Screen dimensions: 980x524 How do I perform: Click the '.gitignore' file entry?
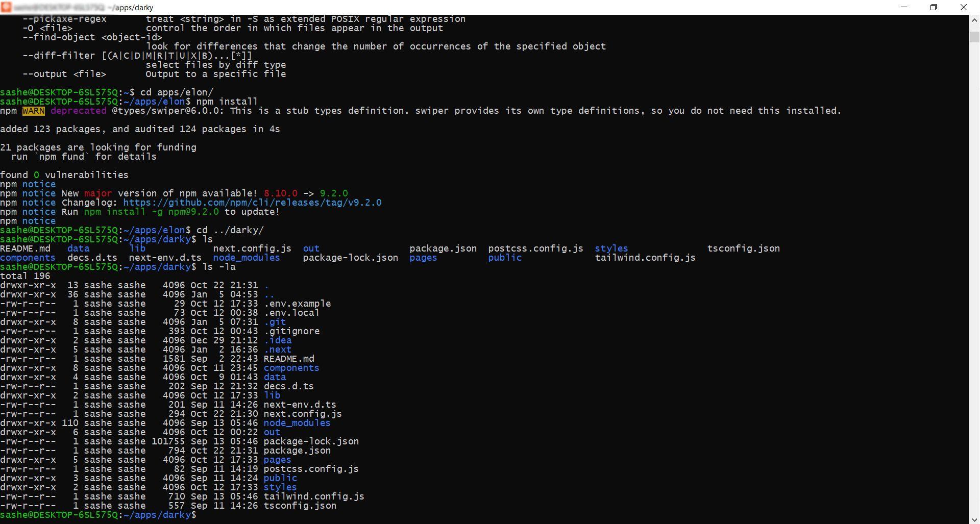click(x=291, y=331)
